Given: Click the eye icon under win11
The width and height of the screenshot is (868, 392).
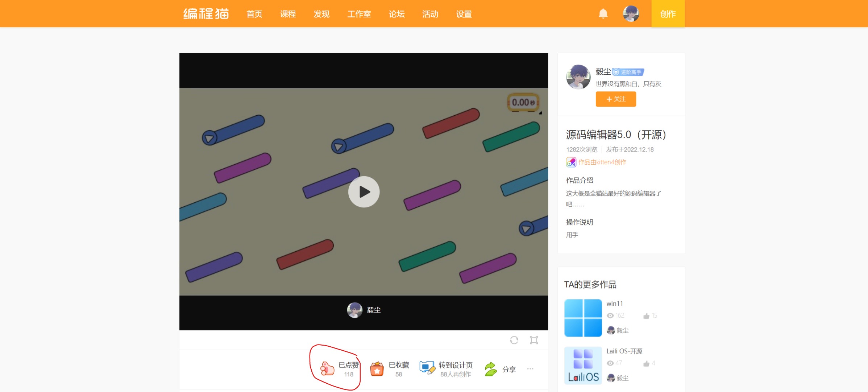Looking at the screenshot, I should (x=610, y=315).
